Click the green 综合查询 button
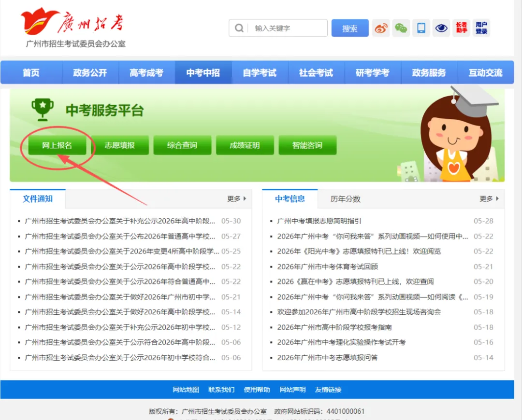Image resolution: width=522 pixels, height=420 pixels. point(182,145)
